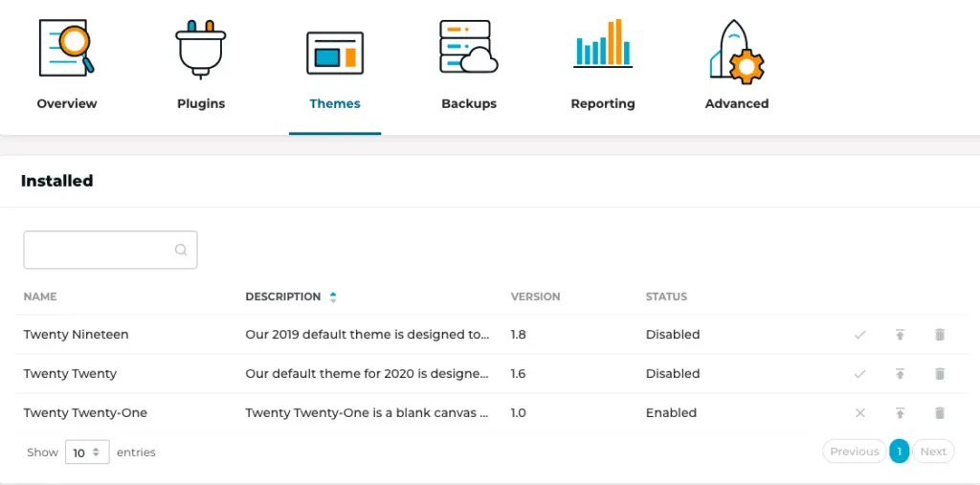Update the Twenty Twenty theme
Image resolution: width=980 pixels, height=485 pixels.
[900, 374]
